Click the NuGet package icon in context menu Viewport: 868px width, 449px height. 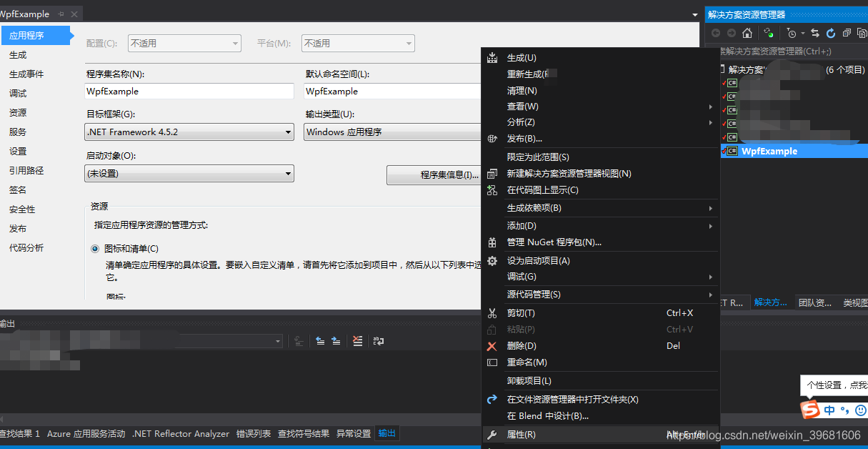click(x=492, y=242)
